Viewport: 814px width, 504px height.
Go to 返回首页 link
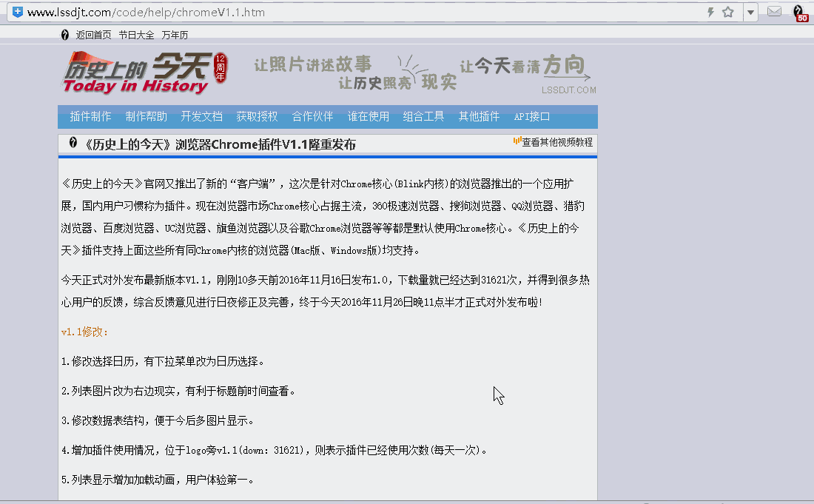93,35
